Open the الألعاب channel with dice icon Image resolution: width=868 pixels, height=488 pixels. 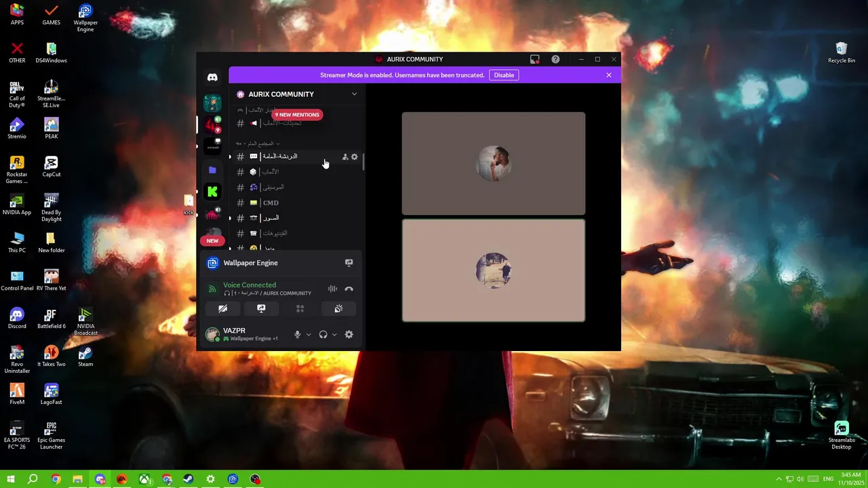(296, 171)
